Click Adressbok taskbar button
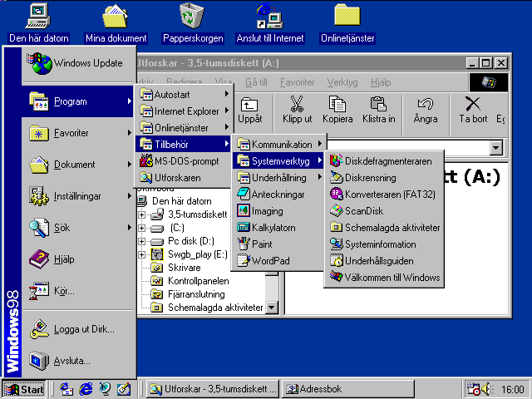This screenshot has width=532, height=399. [347, 389]
